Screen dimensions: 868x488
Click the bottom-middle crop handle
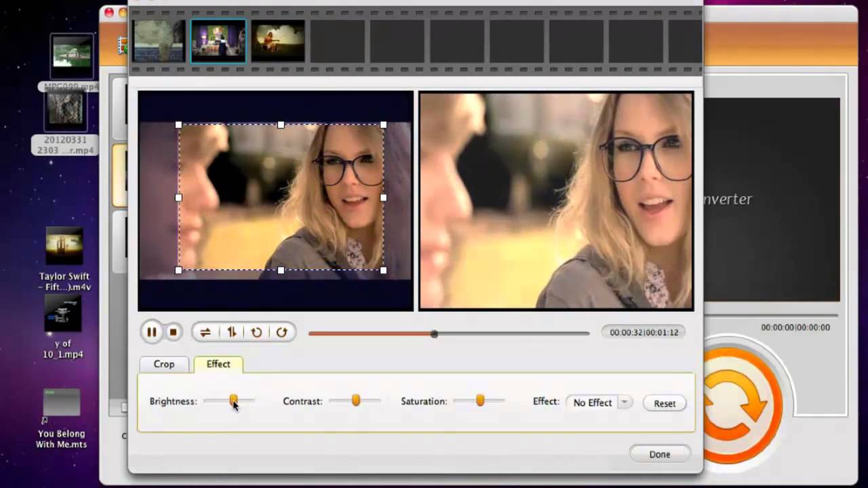pyautogui.click(x=281, y=270)
